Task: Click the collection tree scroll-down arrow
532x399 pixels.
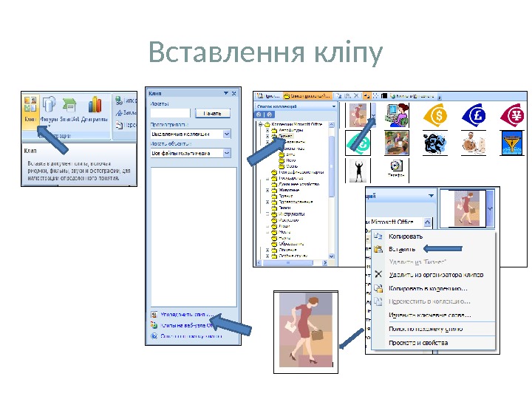Action: click(x=332, y=256)
